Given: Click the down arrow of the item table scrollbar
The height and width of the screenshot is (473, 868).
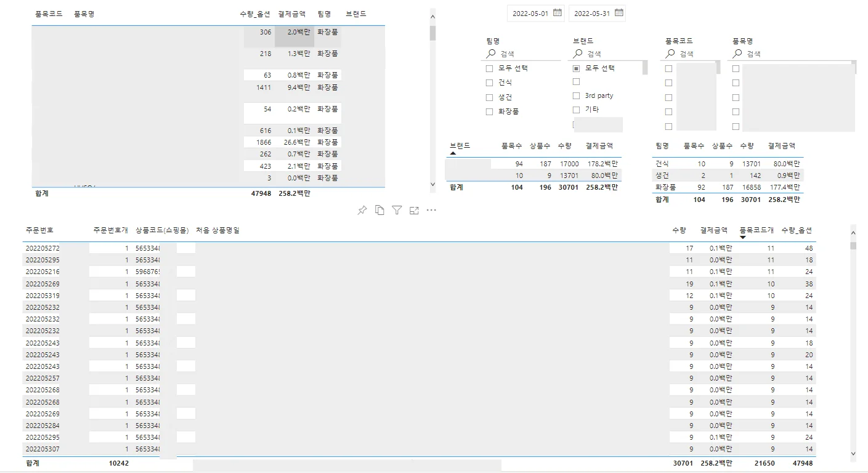Looking at the screenshot, I should [432, 184].
